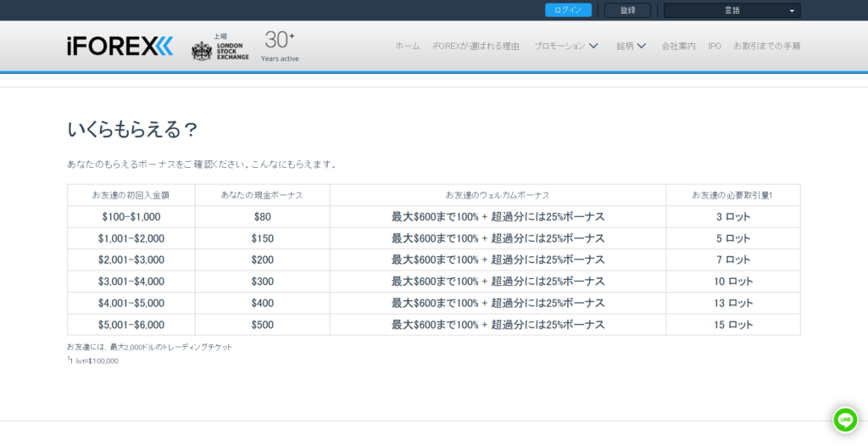Select the $150 bonus cell
The width and height of the screenshot is (868, 447).
(x=263, y=238)
